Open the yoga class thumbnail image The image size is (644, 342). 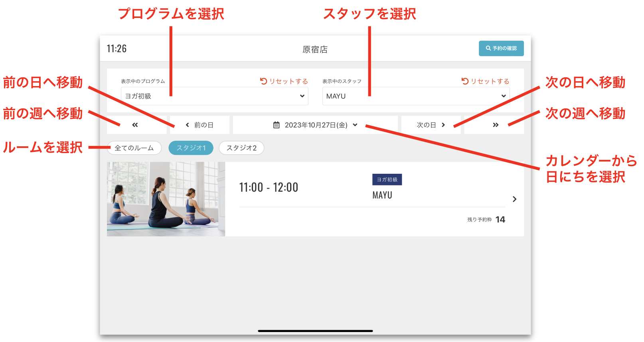pyautogui.click(x=166, y=199)
